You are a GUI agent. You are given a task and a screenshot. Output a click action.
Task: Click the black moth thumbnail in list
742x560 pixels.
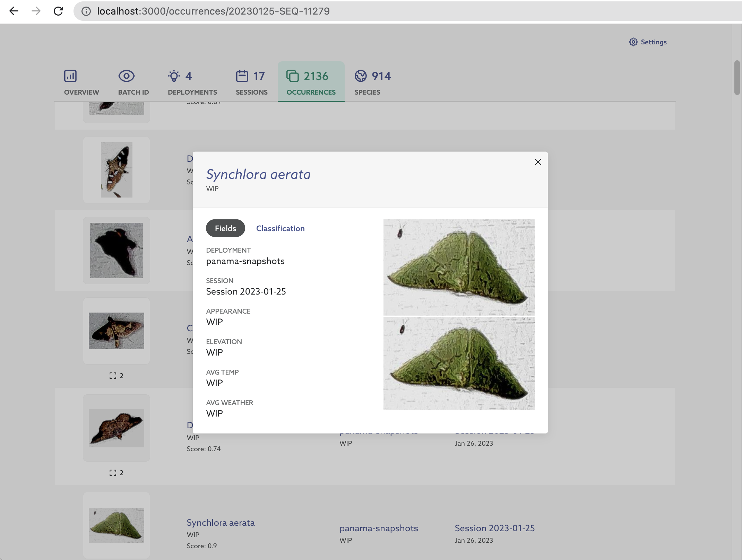click(117, 251)
